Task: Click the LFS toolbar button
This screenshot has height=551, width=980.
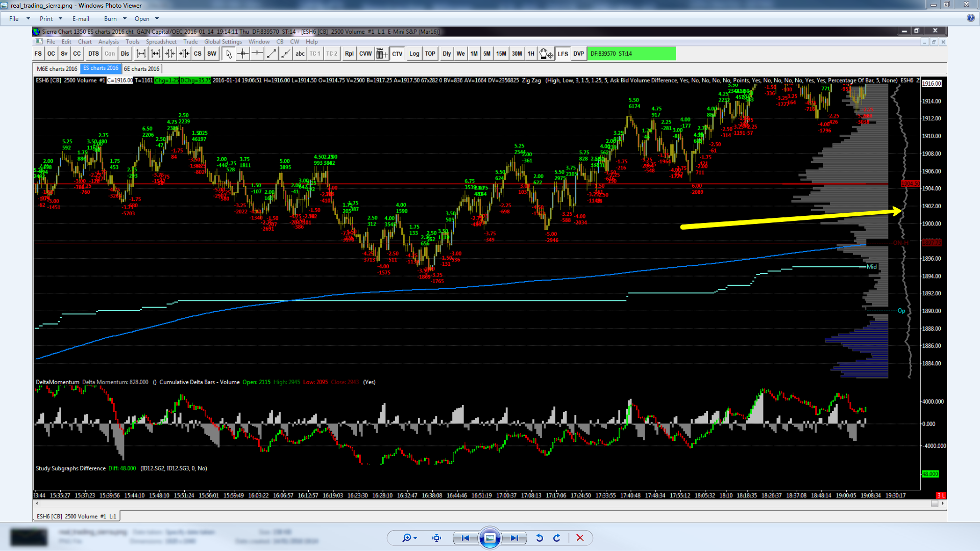Action: 562,54
